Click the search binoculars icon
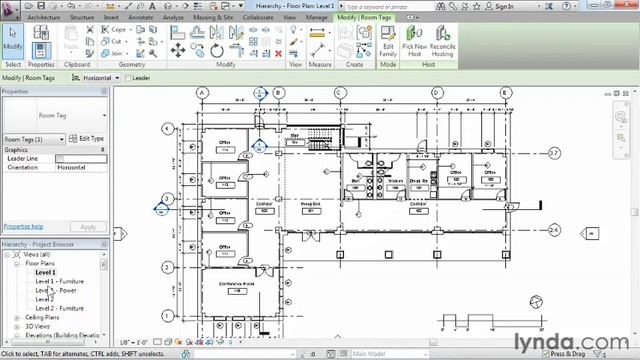Image resolution: width=640 pixels, height=360 pixels. (x=440, y=6)
